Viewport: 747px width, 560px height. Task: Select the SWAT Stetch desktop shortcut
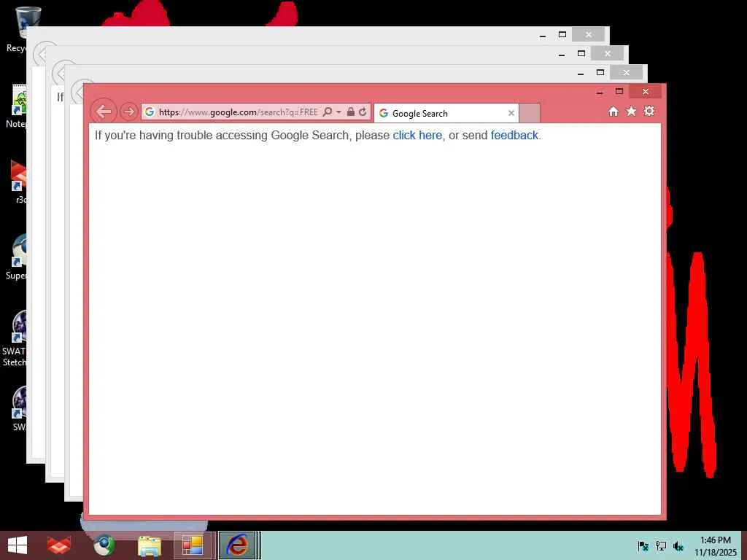(15, 338)
